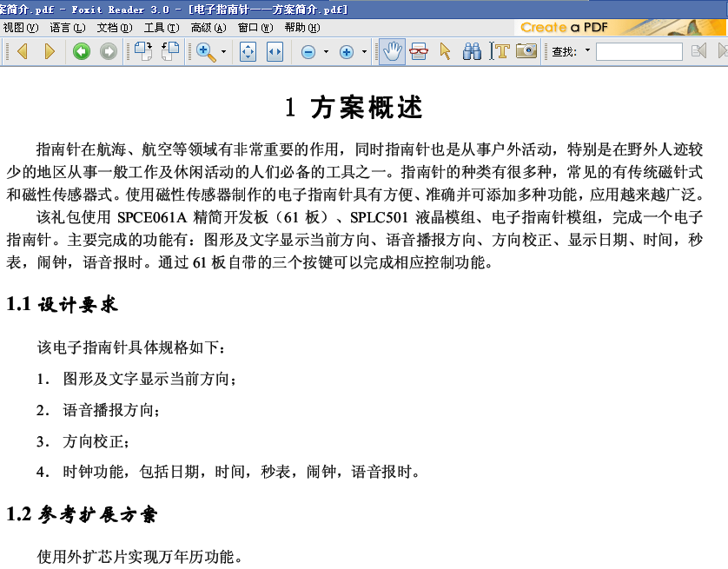Open the 语言(L) menu

click(68, 28)
